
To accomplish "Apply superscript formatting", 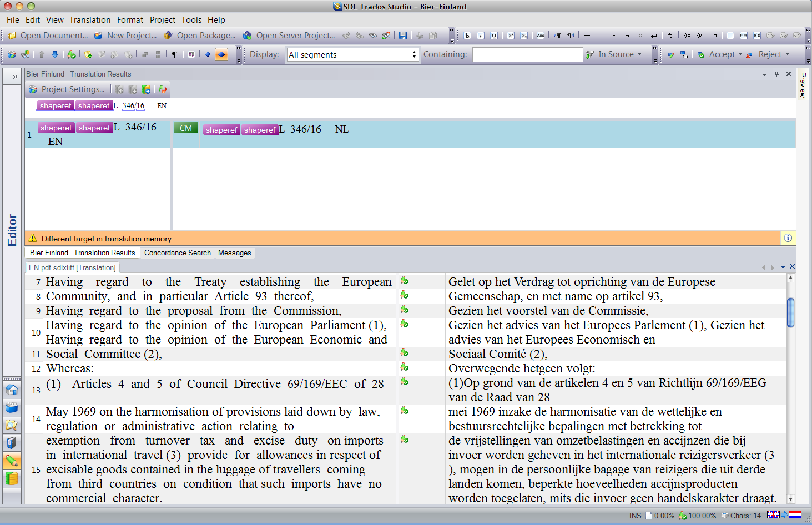I will click(511, 36).
